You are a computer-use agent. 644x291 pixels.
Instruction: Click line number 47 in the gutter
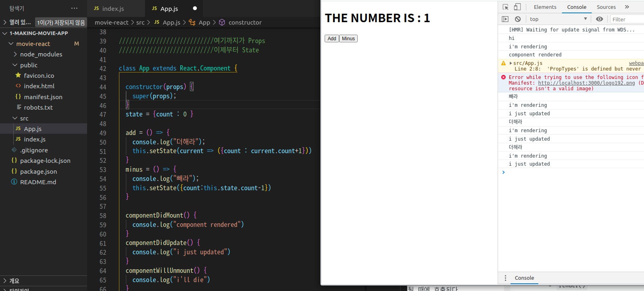(103, 114)
